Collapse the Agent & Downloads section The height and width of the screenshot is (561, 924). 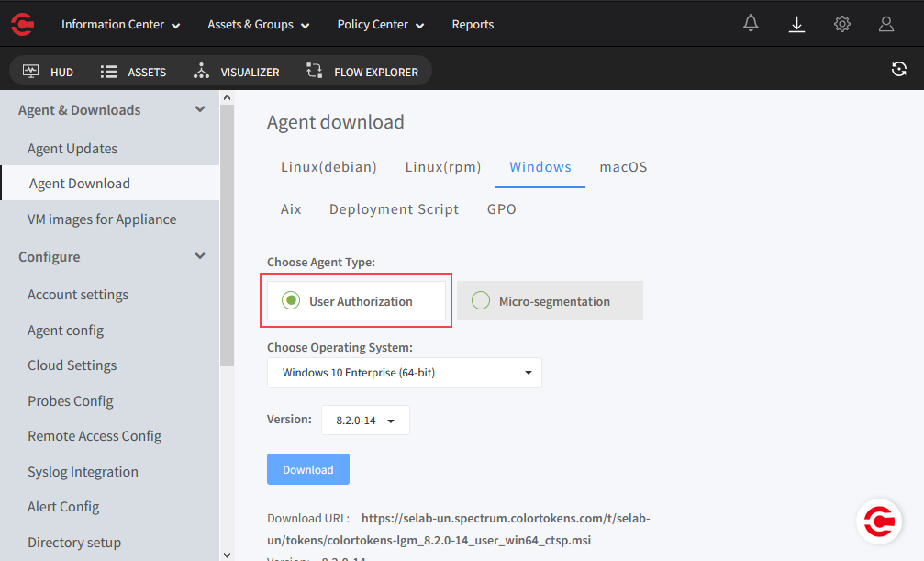[x=200, y=109]
